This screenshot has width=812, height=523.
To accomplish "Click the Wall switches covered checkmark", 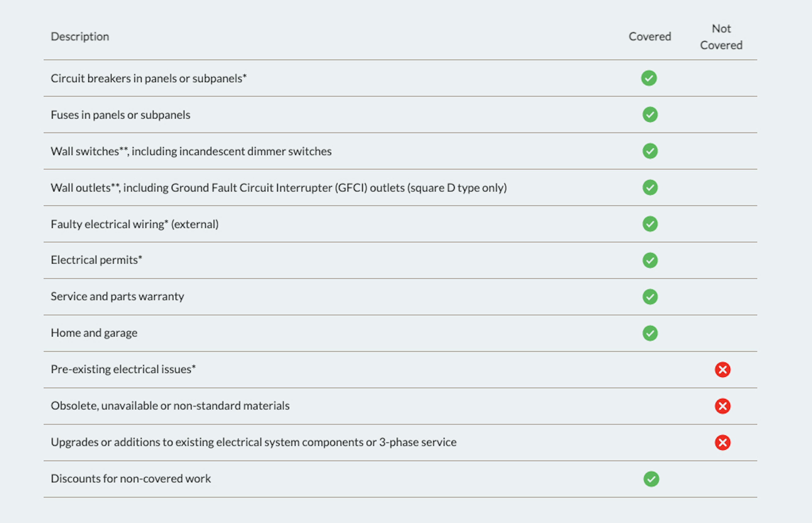I will pos(650,151).
